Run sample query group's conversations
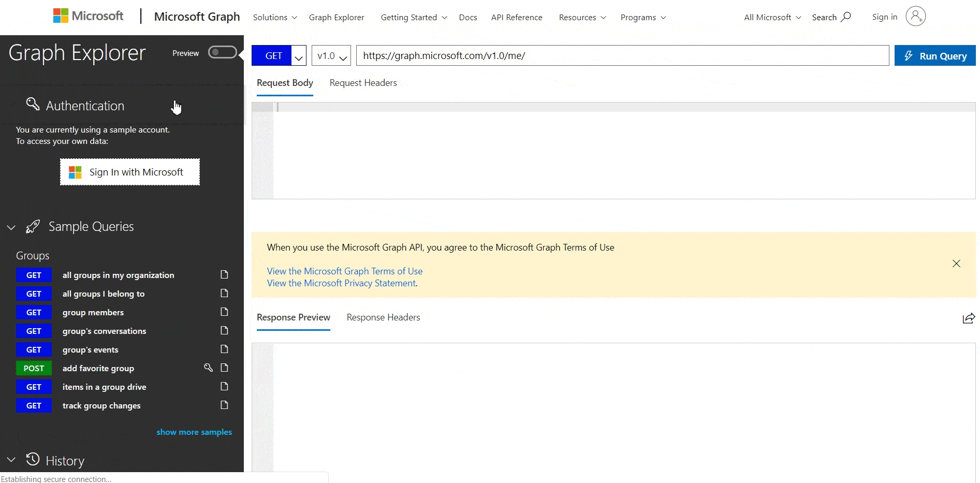The height and width of the screenshot is (483, 980). click(x=104, y=331)
